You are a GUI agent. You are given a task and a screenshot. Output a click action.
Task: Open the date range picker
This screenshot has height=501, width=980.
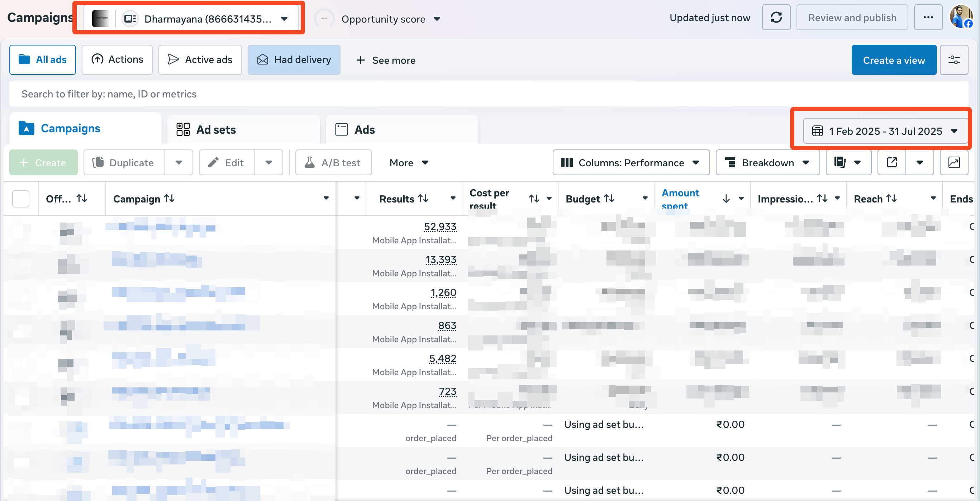pos(885,131)
